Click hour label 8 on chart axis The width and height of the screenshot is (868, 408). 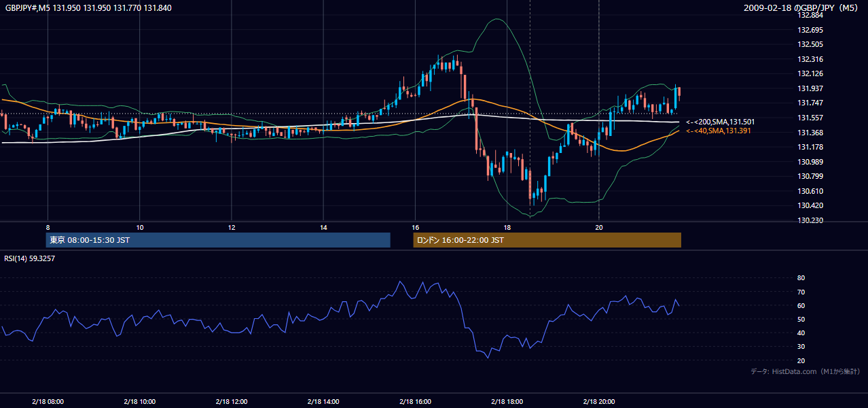(48, 227)
